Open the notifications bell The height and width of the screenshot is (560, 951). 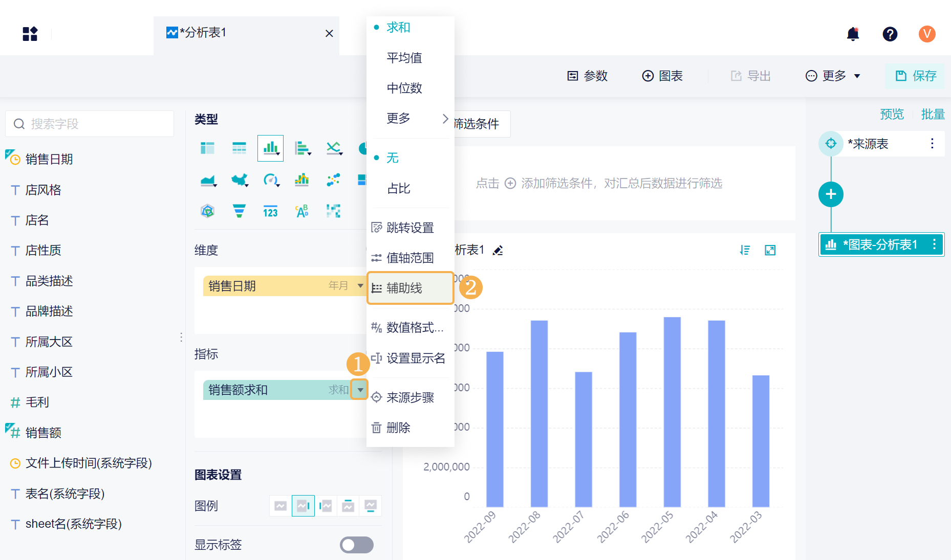click(x=853, y=34)
